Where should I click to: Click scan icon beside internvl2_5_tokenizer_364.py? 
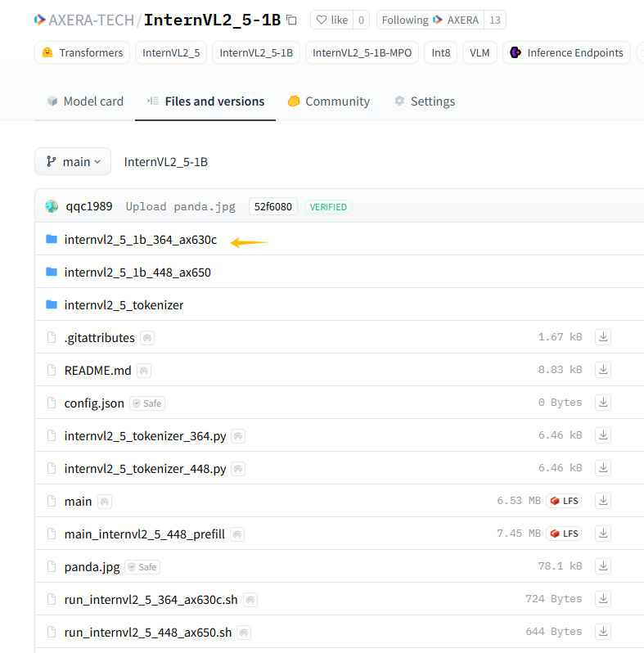(x=238, y=436)
